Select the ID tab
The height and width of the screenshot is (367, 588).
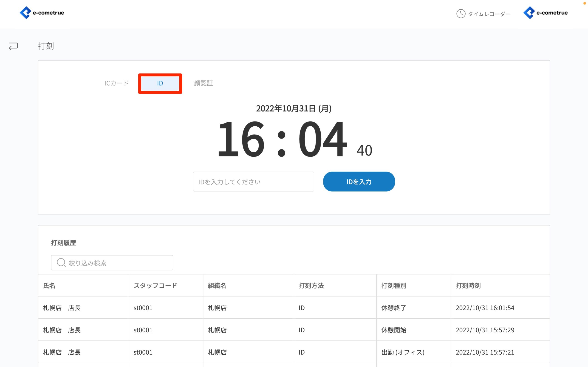160,83
